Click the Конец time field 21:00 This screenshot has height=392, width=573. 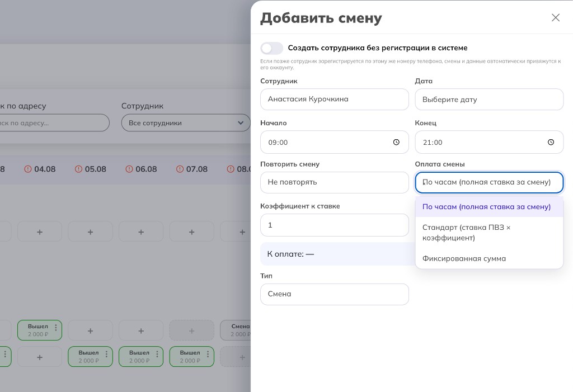[x=489, y=142]
